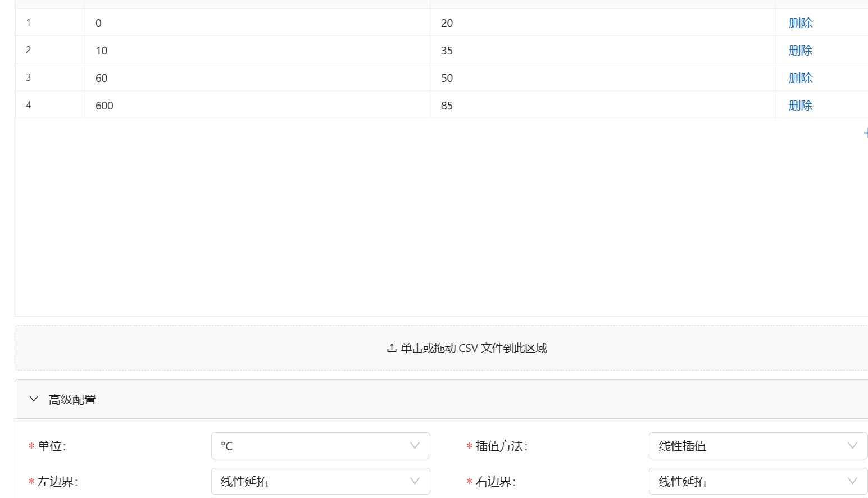The image size is (868, 498).
Task: Open the 左边界 dropdown
Action: pos(321,481)
